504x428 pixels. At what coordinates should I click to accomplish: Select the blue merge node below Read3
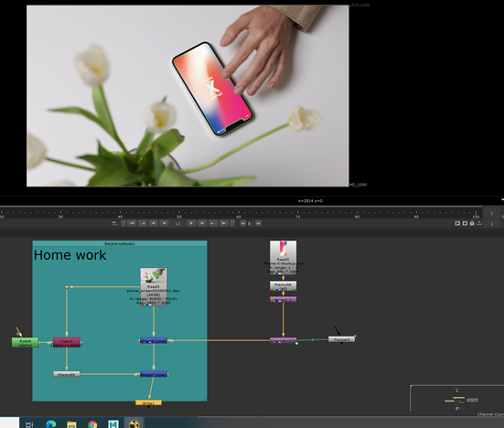point(154,340)
